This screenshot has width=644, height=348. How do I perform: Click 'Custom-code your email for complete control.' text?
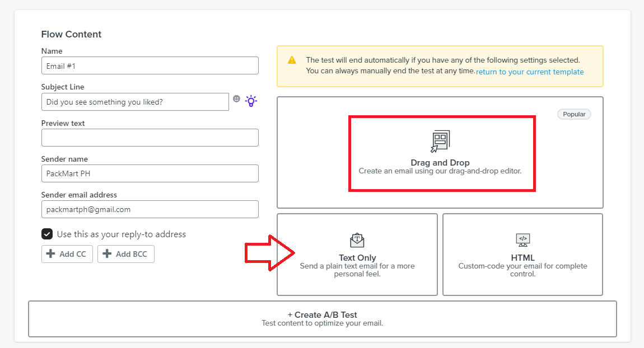[x=523, y=270]
